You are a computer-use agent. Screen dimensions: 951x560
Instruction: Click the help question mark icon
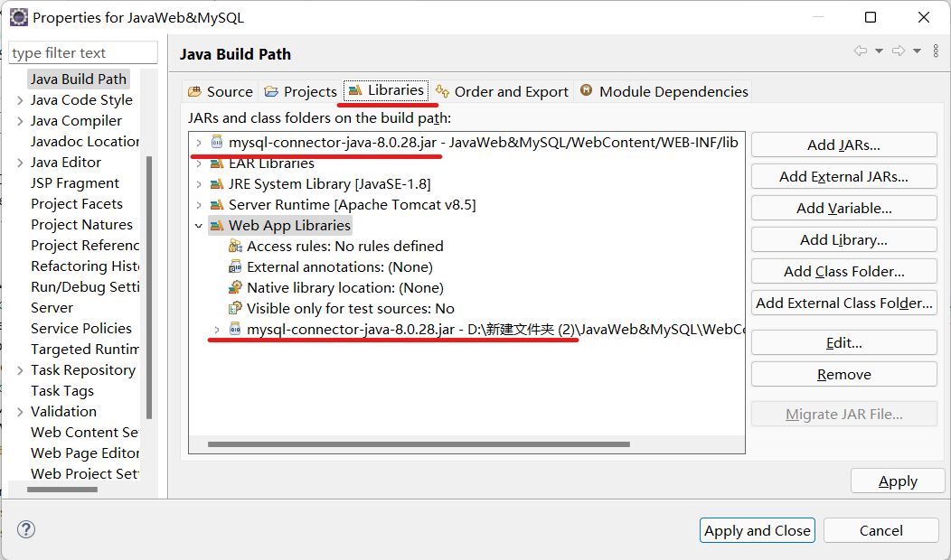[26, 529]
